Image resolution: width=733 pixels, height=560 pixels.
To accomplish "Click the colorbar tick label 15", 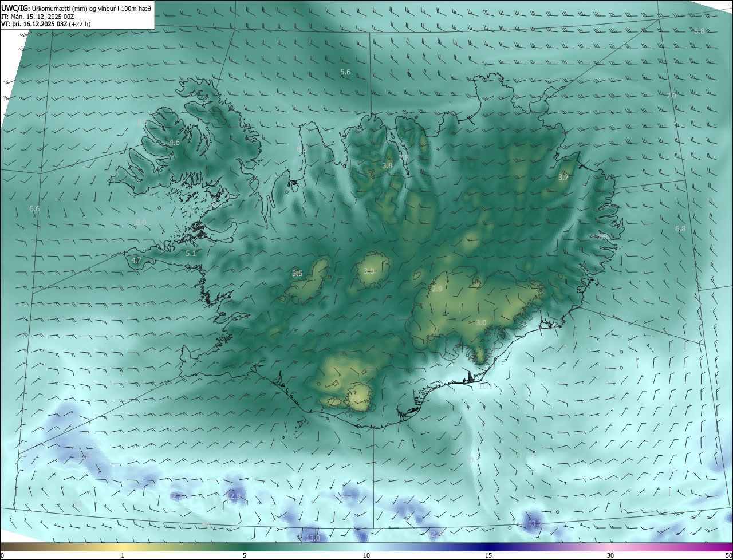I will pos(488,555).
